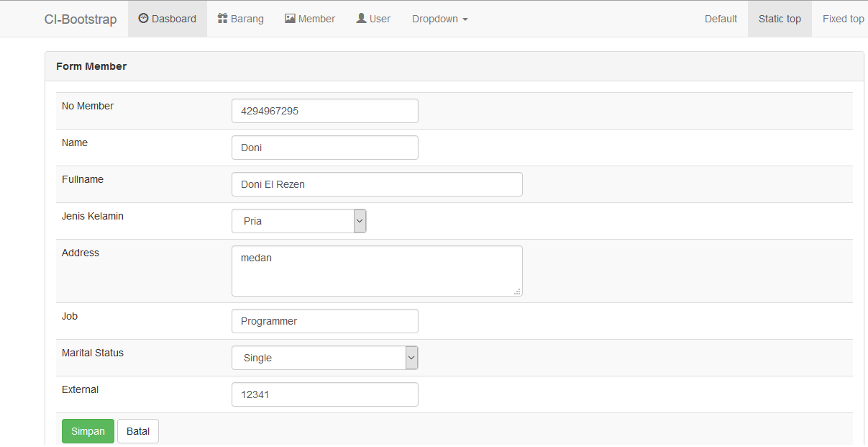Open the CI-Bootstrap brand link
This screenshot has height=447, width=868.
81,19
